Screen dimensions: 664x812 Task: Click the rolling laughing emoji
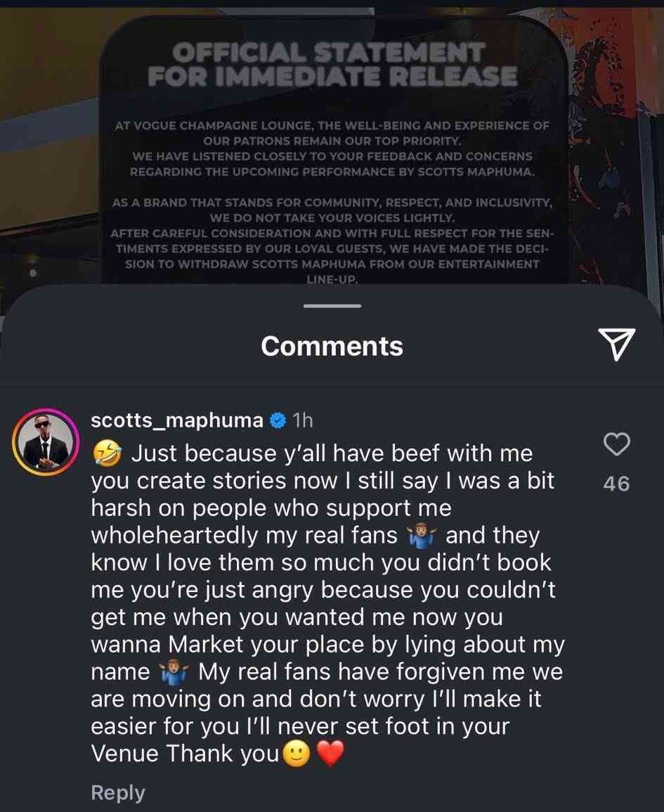[107, 453]
